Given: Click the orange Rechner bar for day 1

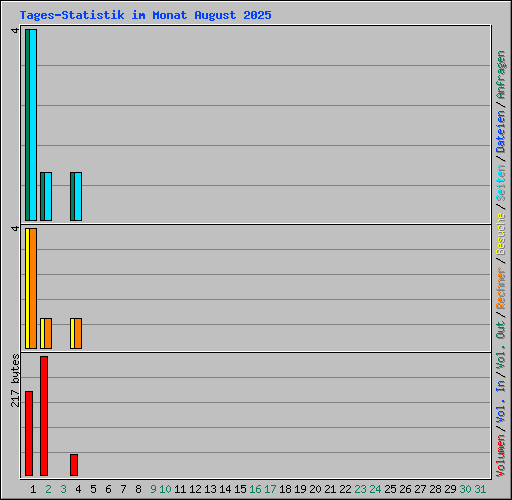Looking at the screenshot, I should click(33, 288).
